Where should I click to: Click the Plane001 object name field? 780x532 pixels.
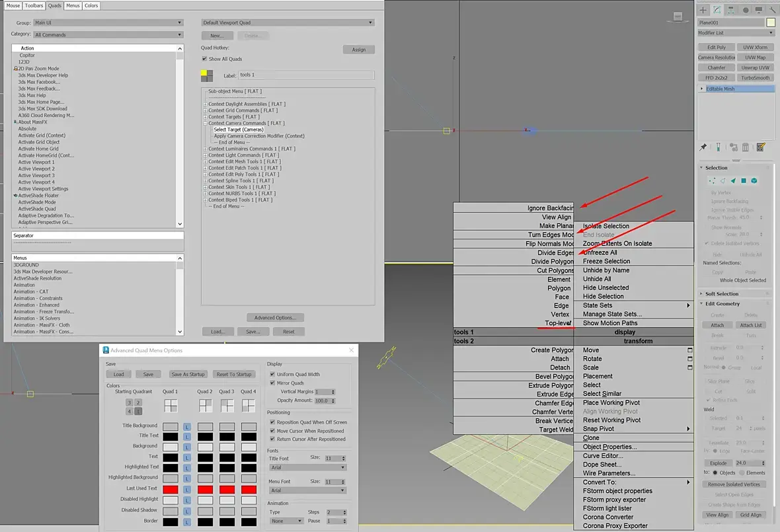tap(730, 22)
